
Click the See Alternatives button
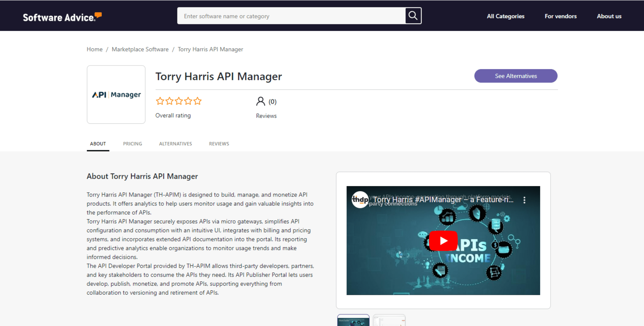[x=515, y=76]
